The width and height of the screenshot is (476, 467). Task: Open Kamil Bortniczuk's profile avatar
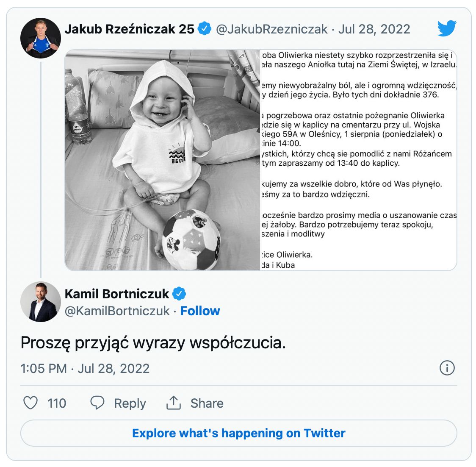point(41,302)
